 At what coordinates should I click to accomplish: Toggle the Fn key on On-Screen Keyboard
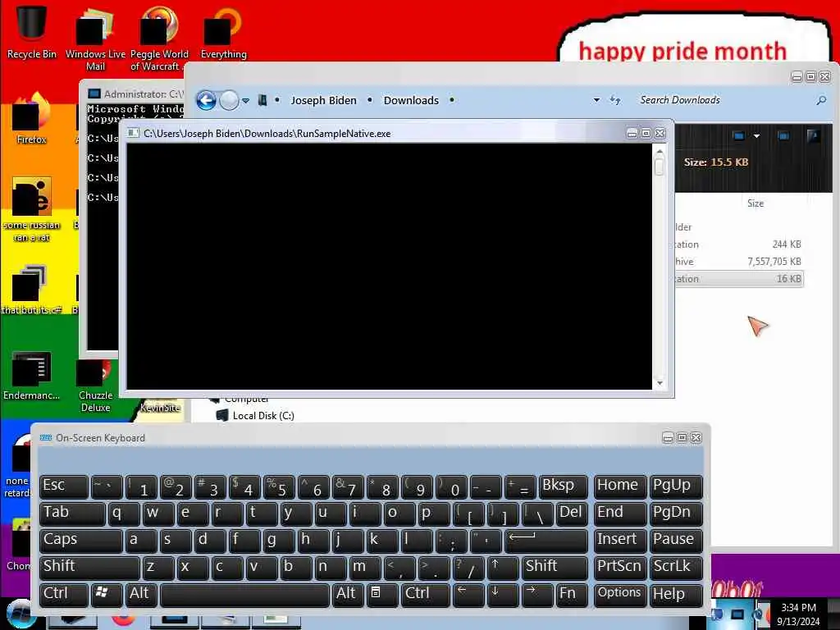[571, 594]
